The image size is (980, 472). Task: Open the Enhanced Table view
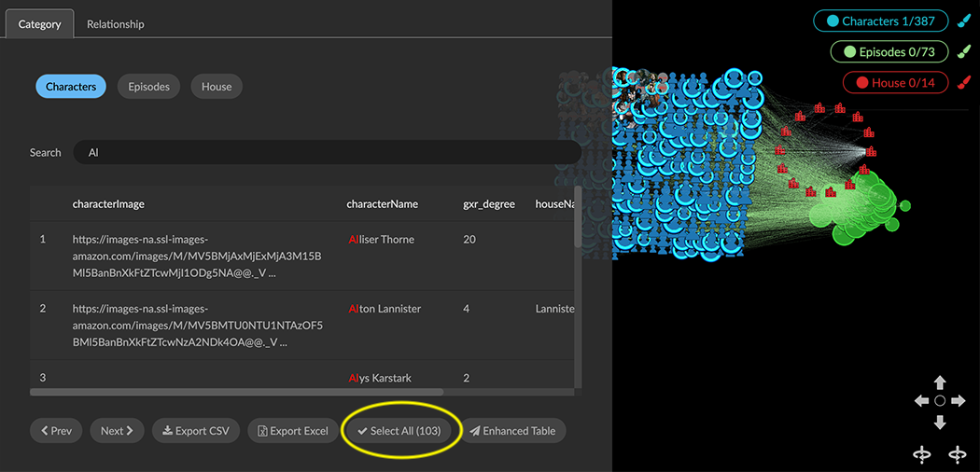pyautogui.click(x=512, y=431)
